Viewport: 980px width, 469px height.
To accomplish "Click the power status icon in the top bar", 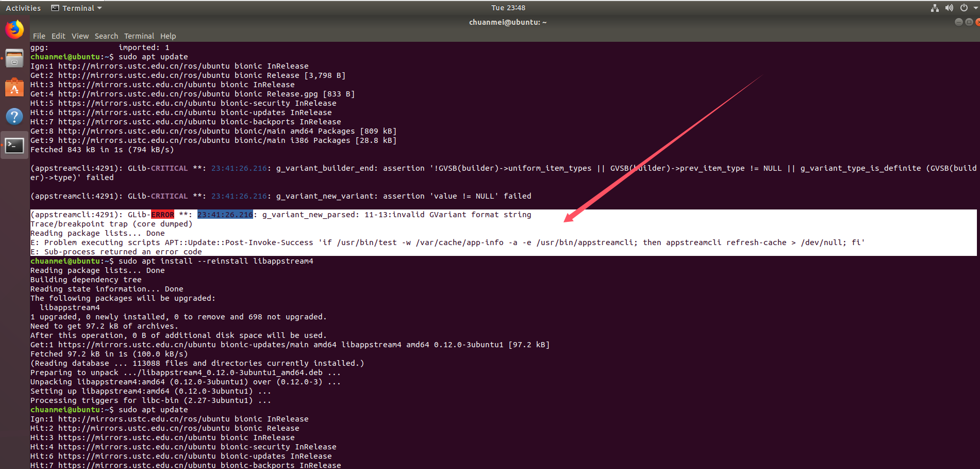I will [x=963, y=7].
